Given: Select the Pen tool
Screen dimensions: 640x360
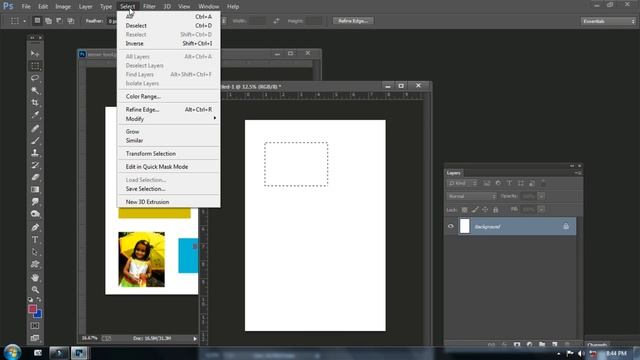Looking at the screenshot, I should pos(35,227).
